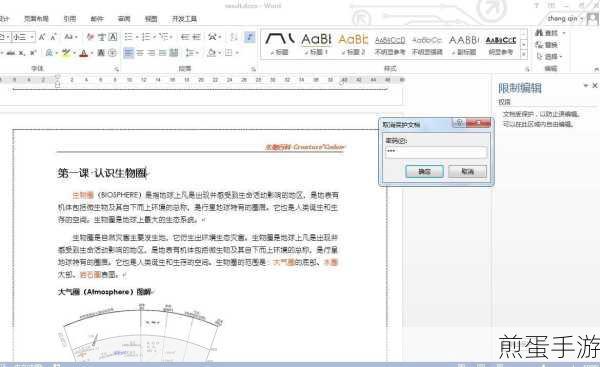Click the Clear All Formatting eraser icon
This screenshot has width=600, height=367.
[x=90, y=37]
